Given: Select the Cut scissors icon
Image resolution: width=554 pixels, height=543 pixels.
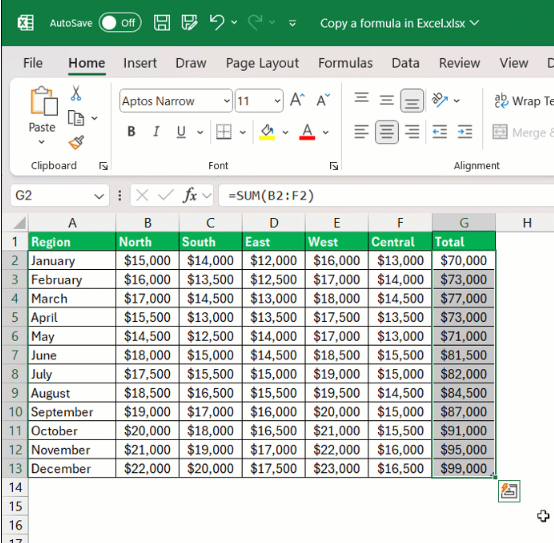Looking at the screenshot, I should (x=76, y=93).
